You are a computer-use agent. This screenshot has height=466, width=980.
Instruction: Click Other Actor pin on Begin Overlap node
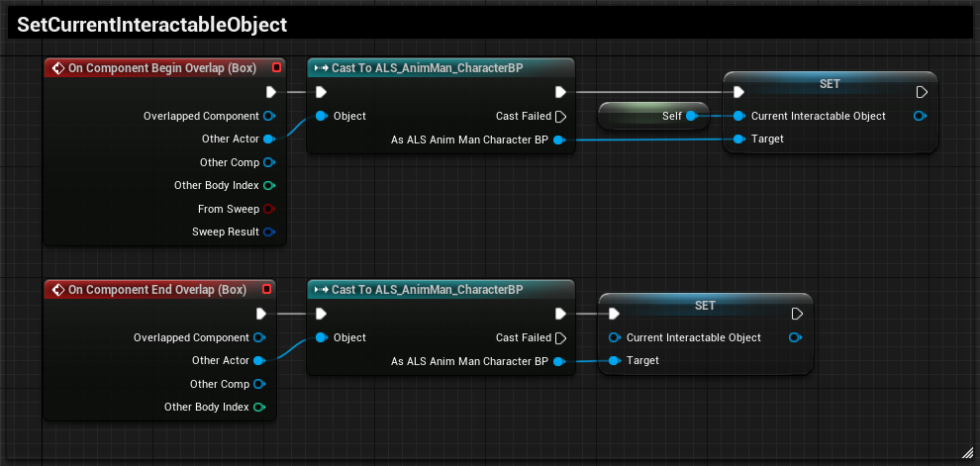(268, 140)
